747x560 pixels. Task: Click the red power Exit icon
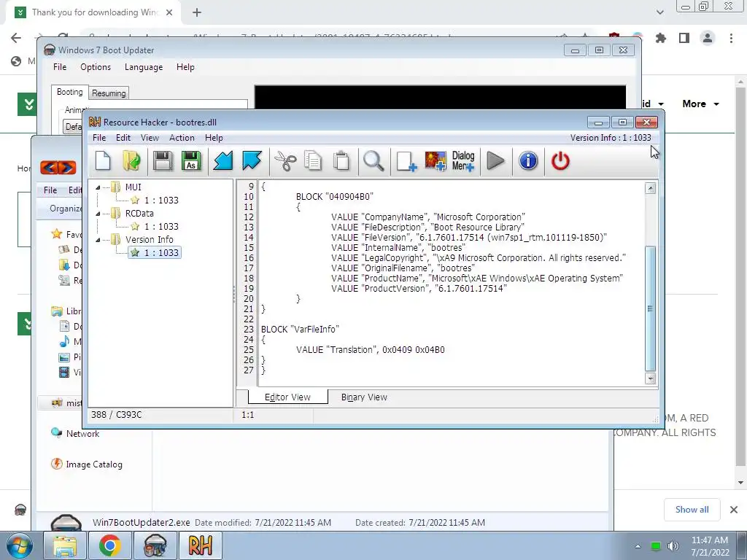tap(560, 161)
